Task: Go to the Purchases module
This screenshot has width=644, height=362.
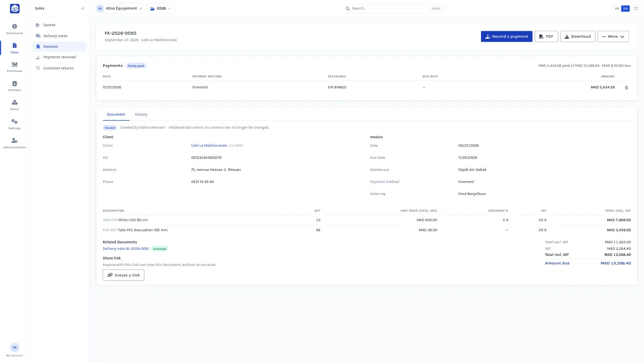Action: (15, 67)
